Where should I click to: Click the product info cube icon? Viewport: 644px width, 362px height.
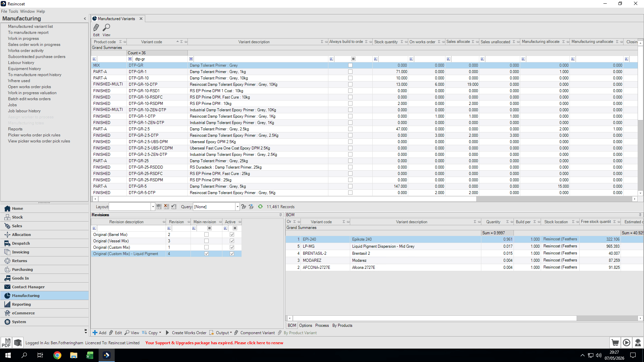(x=18, y=343)
